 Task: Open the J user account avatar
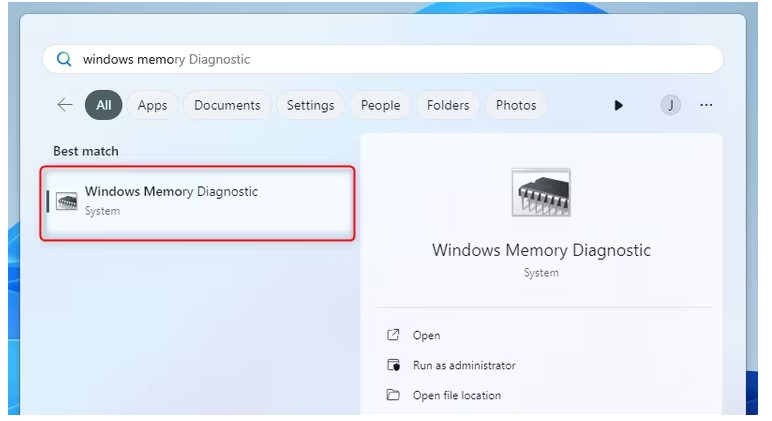[x=670, y=105]
